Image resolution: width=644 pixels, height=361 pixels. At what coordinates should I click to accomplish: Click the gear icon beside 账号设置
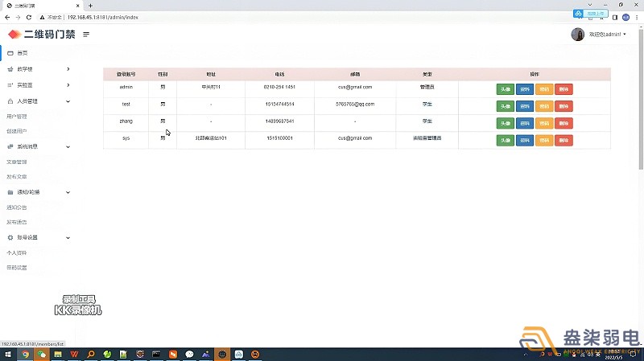coord(9,238)
